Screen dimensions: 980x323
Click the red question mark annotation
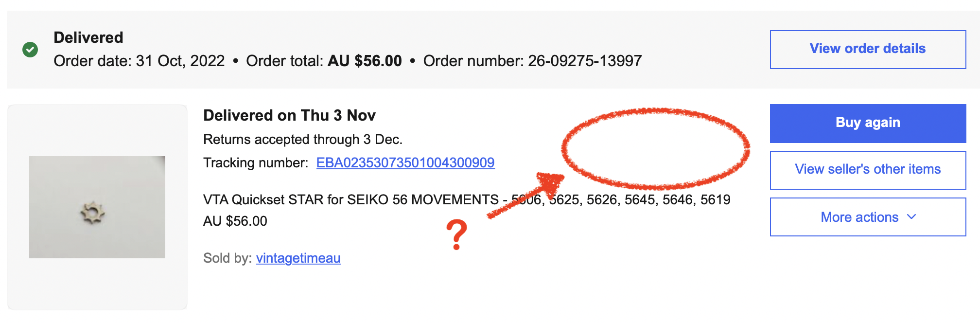pyautogui.click(x=456, y=234)
